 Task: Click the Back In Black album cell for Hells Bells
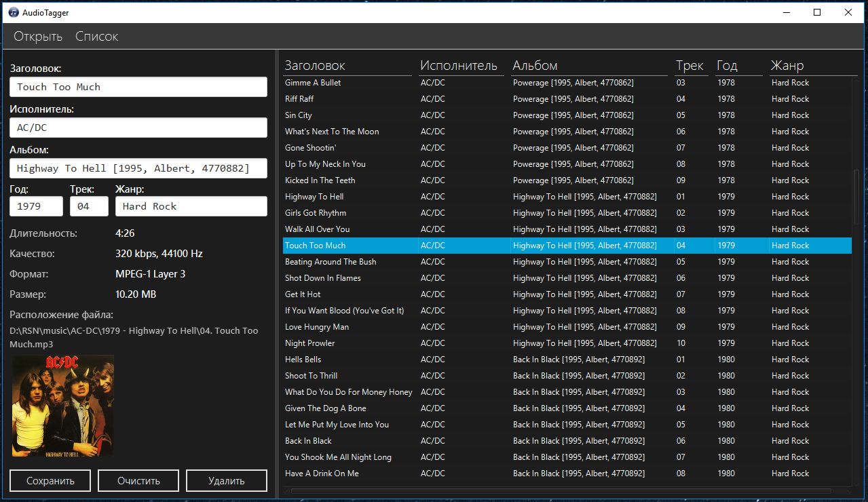tap(579, 360)
